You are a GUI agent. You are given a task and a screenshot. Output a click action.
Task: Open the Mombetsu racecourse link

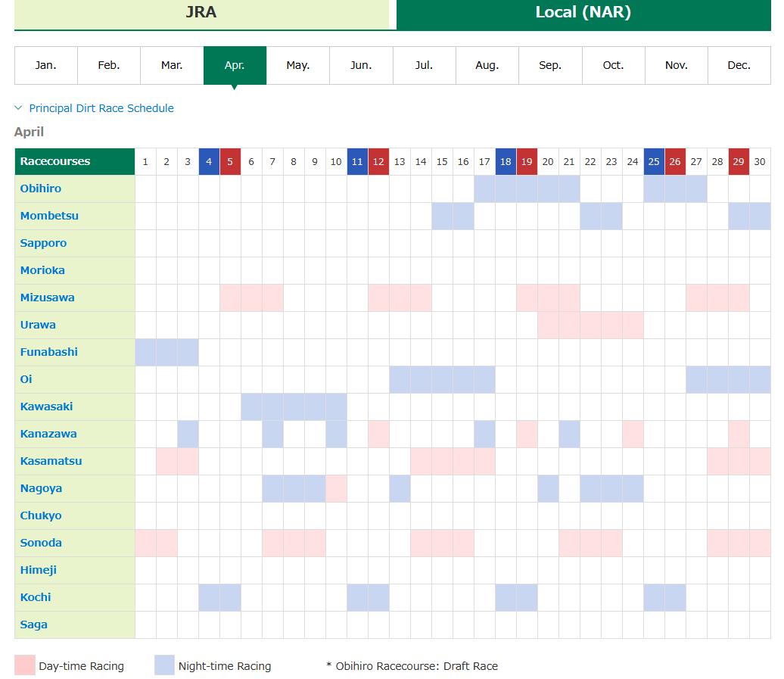pyautogui.click(x=49, y=216)
